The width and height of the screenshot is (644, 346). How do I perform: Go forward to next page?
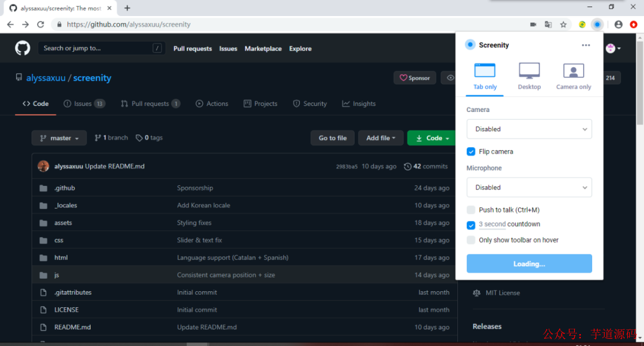(x=26, y=24)
